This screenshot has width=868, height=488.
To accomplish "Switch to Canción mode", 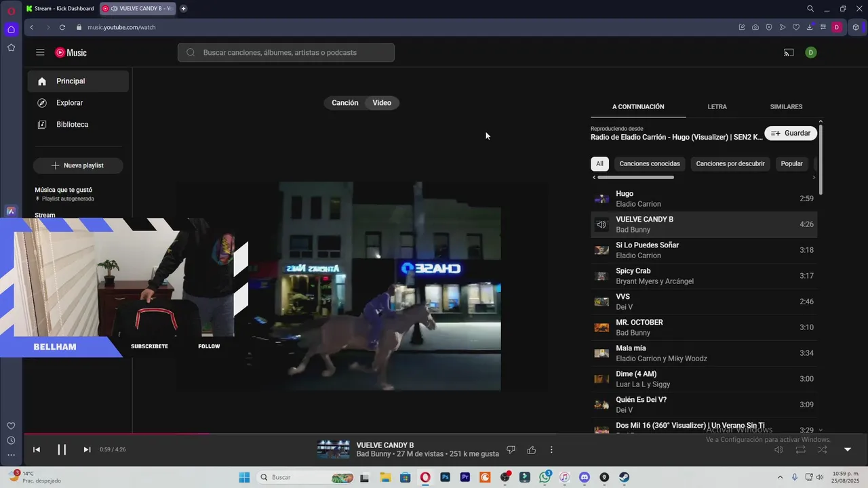I will 344,103.
